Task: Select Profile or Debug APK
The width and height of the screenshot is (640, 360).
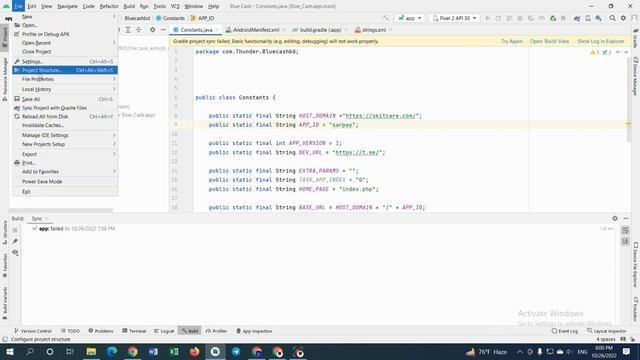Action: coord(65,34)
